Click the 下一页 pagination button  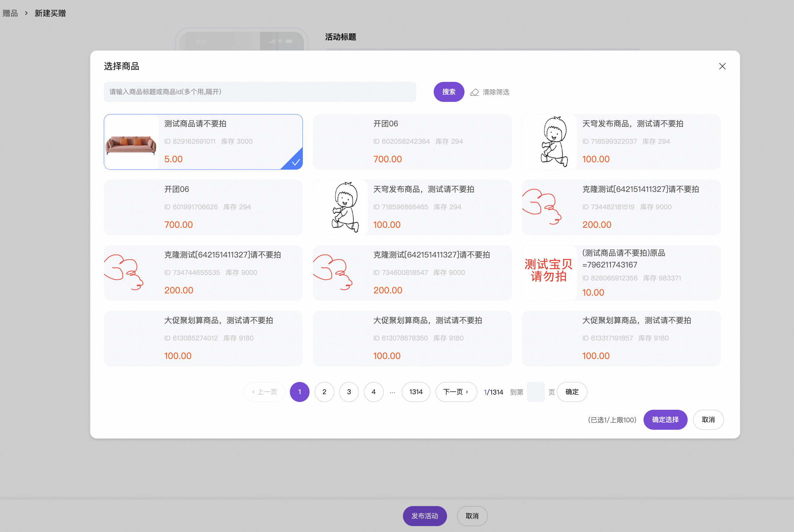click(456, 392)
